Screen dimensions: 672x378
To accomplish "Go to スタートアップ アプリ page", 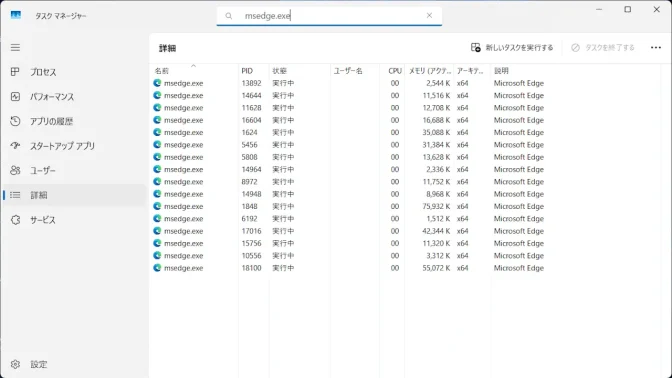I will tap(75, 146).
